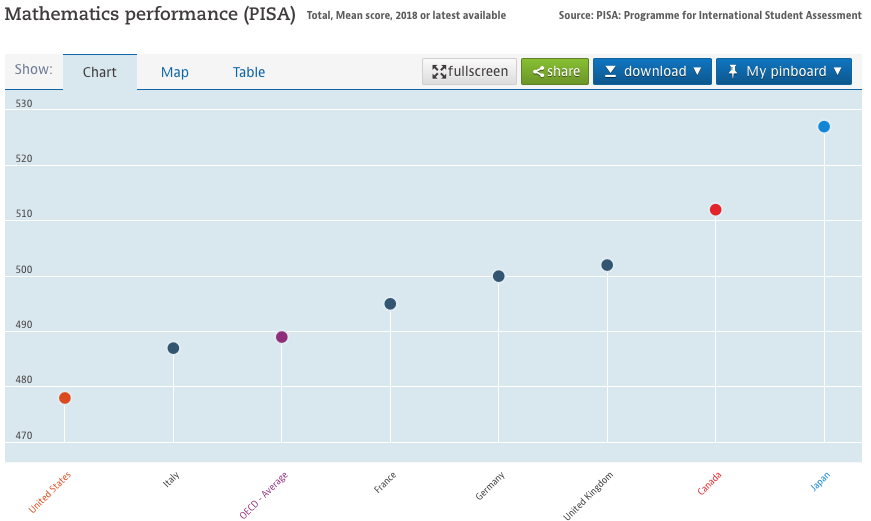
Task: Click the purple OECD Average data point
Action: pyautogui.click(x=282, y=337)
